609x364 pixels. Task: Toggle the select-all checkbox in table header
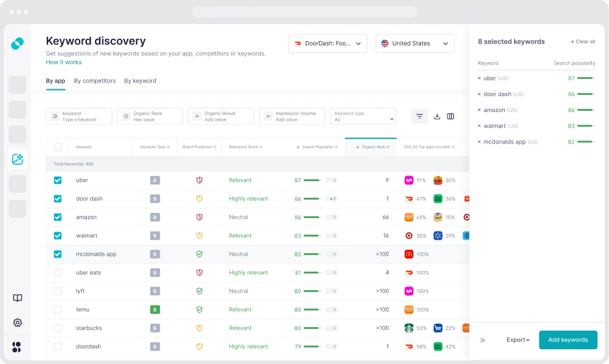pyautogui.click(x=58, y=147)
